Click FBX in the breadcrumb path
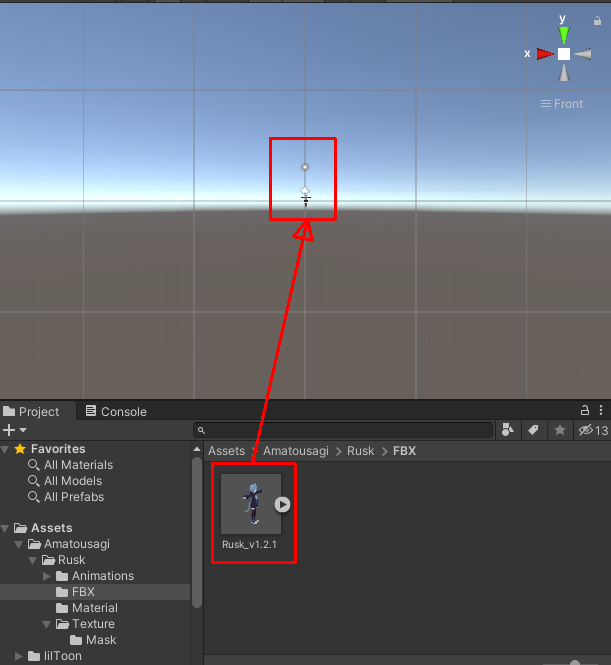 pos(405,451)
